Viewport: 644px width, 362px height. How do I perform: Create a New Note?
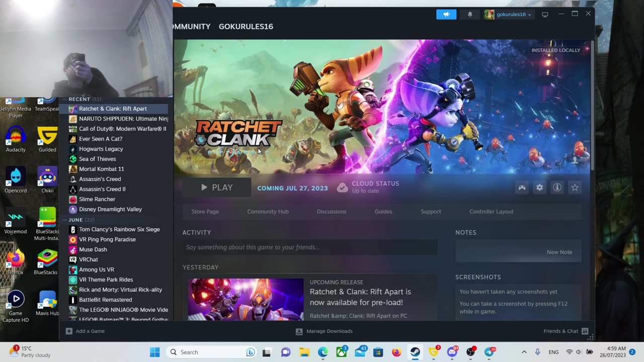(559, 252)
